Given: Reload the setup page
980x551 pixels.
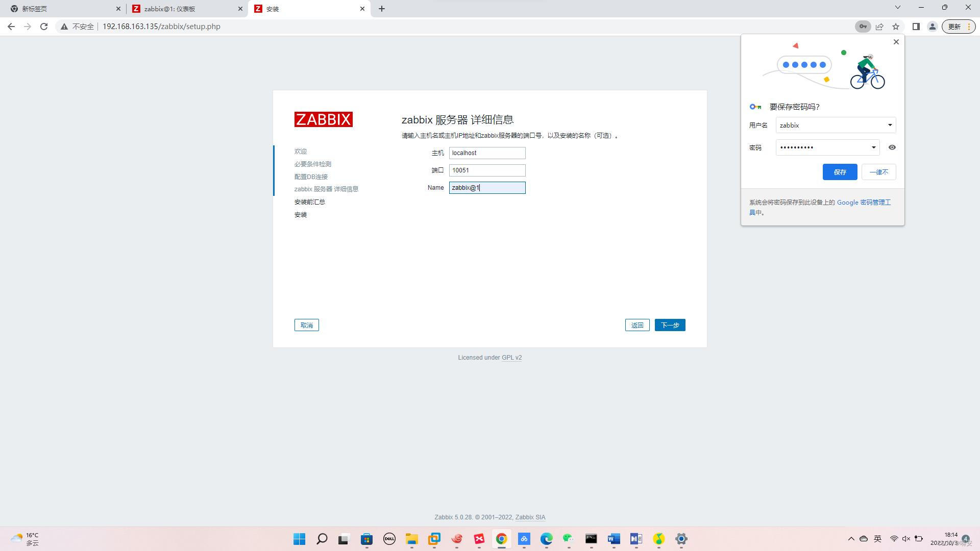Looking at the screenshot, I should [x=44, y=27].
